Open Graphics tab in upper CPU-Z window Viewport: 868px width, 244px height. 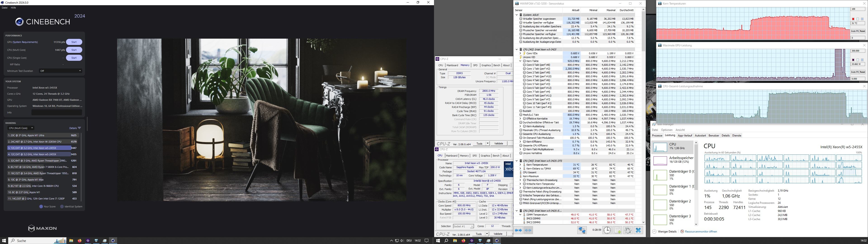click(486, 65)
